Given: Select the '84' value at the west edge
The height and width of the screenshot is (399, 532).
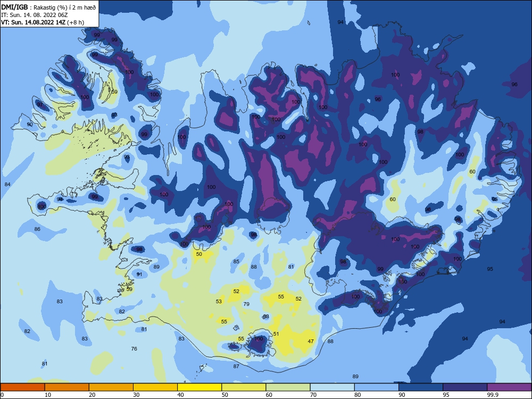Looking at the screenshot, I should [x=7, y=184].
